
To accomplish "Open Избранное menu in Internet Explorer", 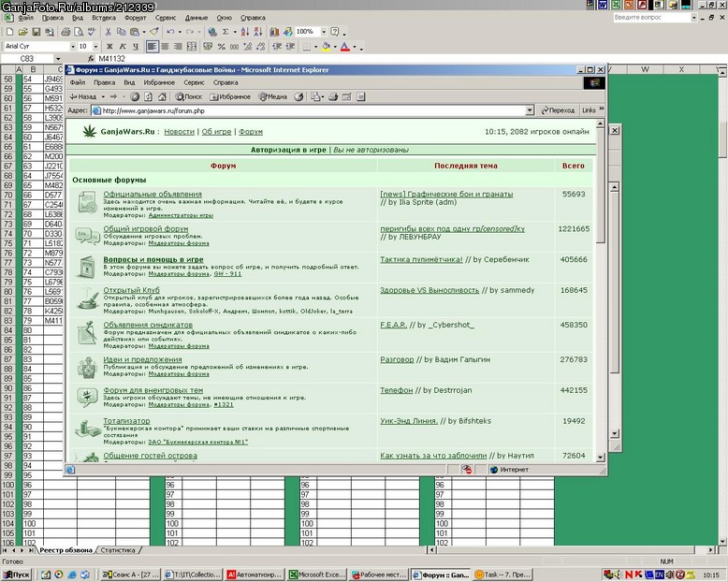I will tap(159, 82).
